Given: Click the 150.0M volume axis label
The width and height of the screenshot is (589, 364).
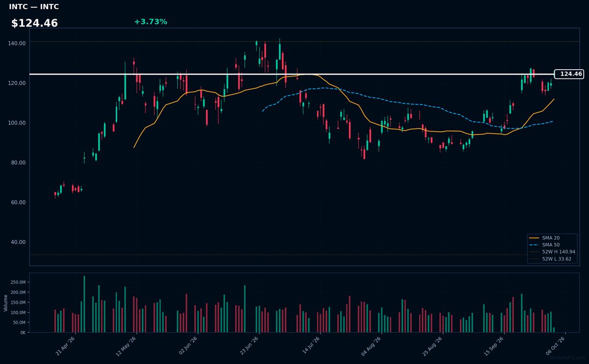Looking at the screenshot, I should point(18,302).
